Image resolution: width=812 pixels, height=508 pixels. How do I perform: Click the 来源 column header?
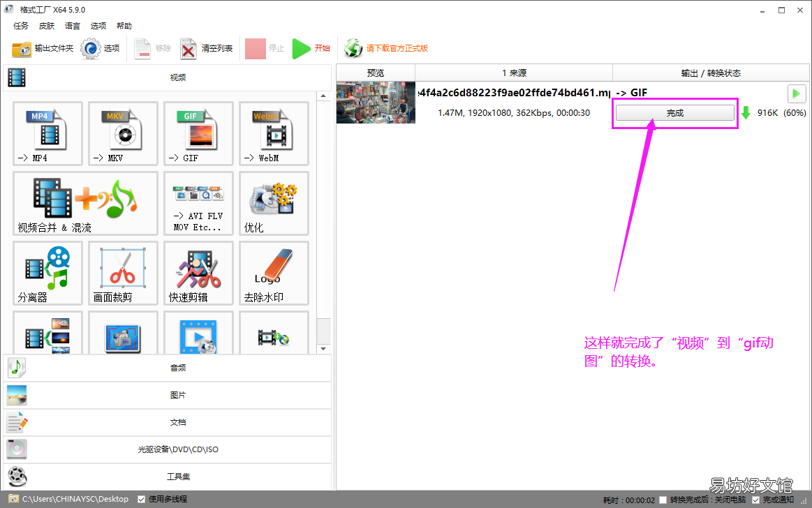pyautogui.click(x=514, y=73)
